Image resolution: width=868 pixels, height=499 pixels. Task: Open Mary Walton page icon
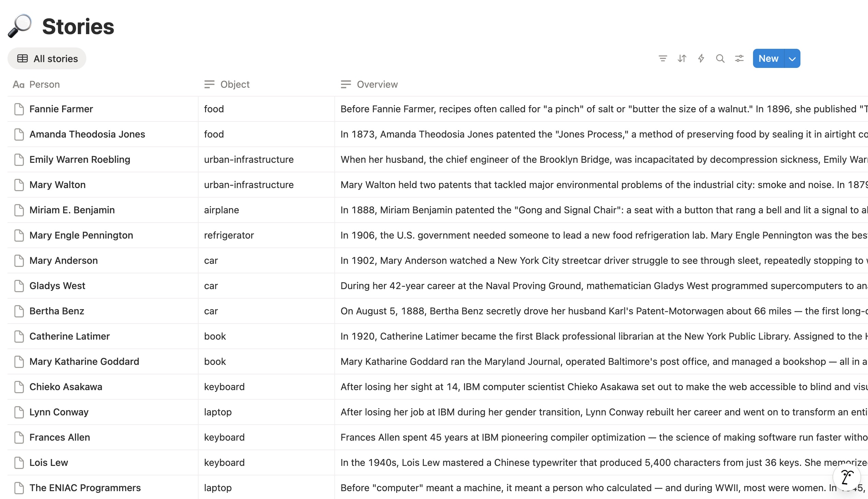click(x=19, y=185)
